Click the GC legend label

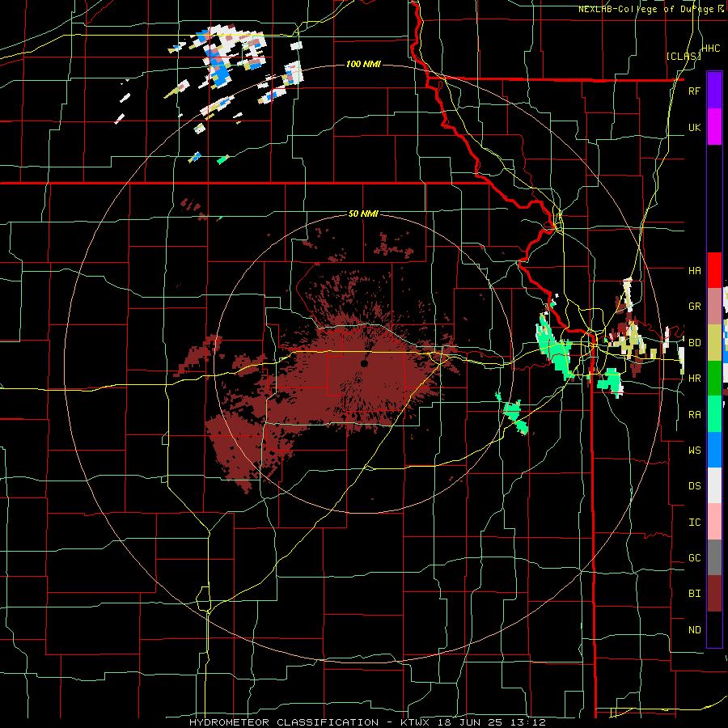694,557
